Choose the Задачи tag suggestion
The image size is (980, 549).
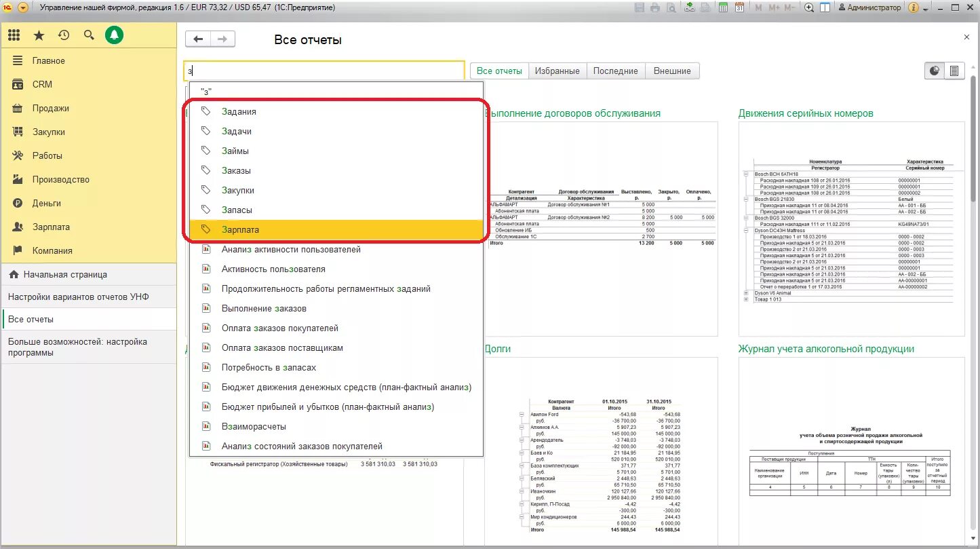pos(336,131)
